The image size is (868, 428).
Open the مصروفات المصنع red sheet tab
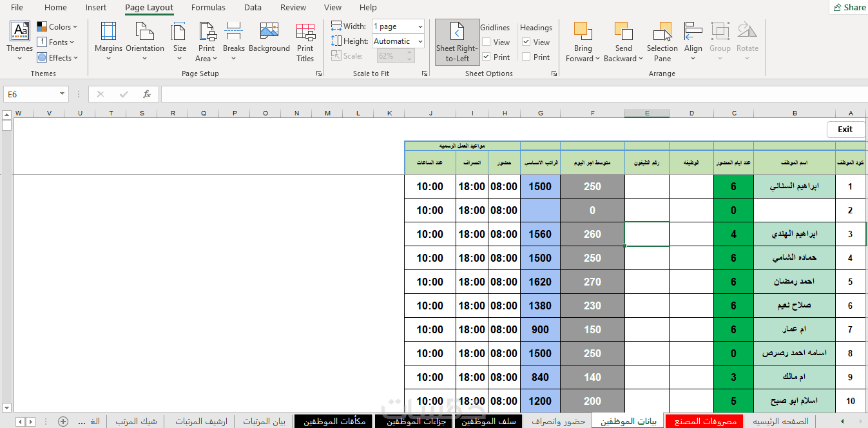pos(704,422)
